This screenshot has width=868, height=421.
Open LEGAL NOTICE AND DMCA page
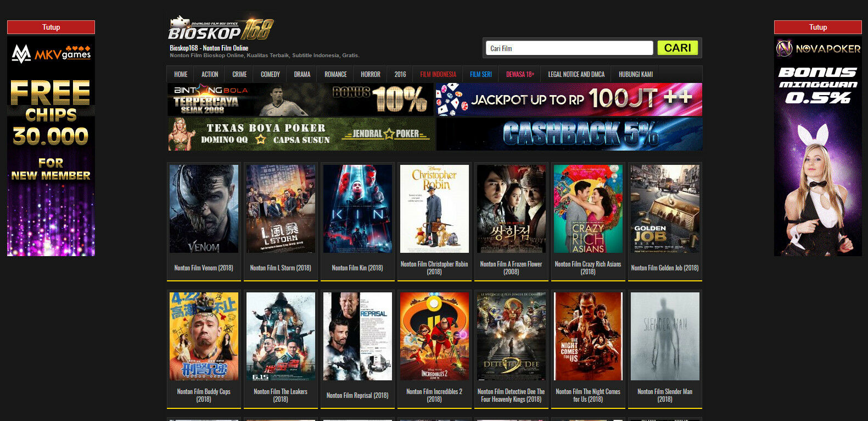576,74
